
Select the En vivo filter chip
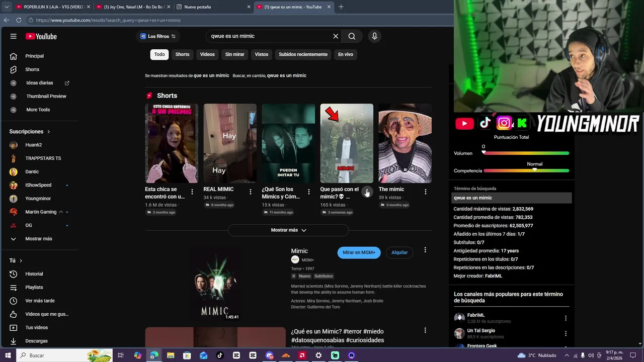(345, 54)
